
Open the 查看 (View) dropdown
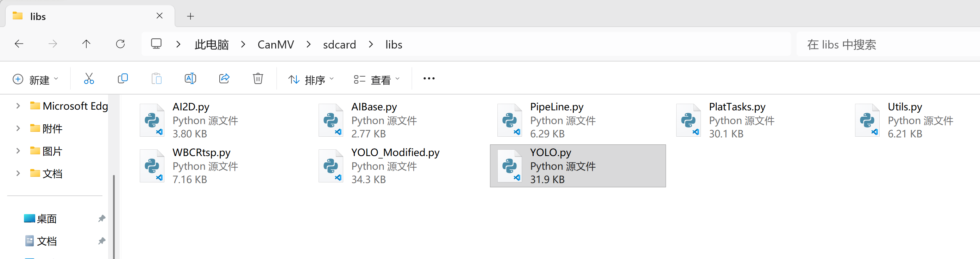377,79
